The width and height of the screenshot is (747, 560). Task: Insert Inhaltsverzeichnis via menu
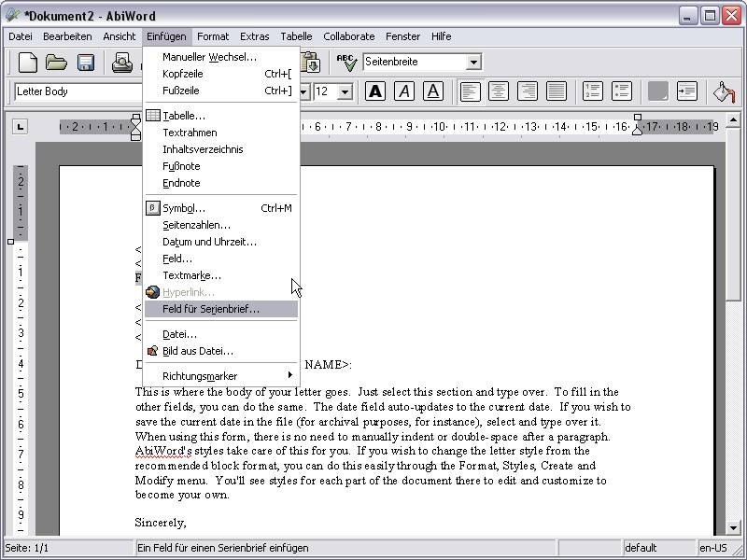coord(221,149)
